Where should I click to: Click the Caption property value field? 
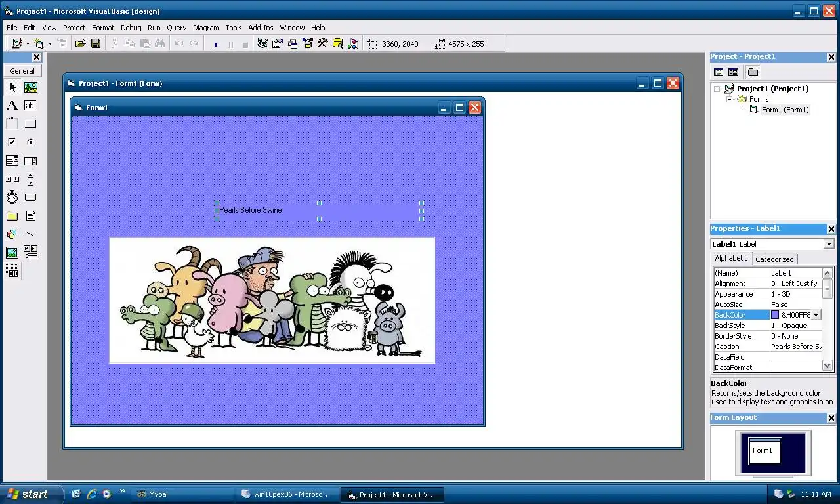pyautogui.click(x=796, y=346)
